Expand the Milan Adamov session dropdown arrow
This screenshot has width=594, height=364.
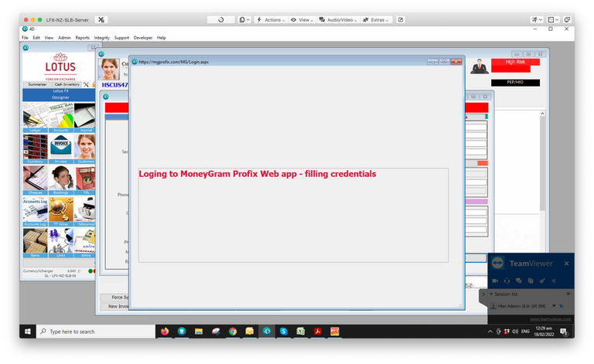[554, 306]
